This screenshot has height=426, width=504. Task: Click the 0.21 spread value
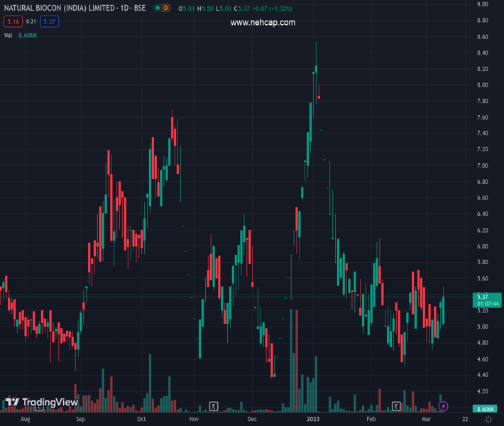coord(31,22)
